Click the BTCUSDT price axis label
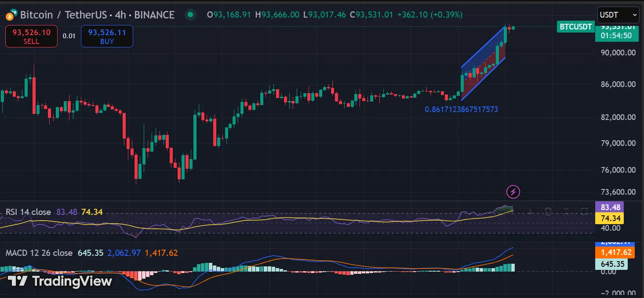This screenshot has width=644, height=298. tap(575, 27)
